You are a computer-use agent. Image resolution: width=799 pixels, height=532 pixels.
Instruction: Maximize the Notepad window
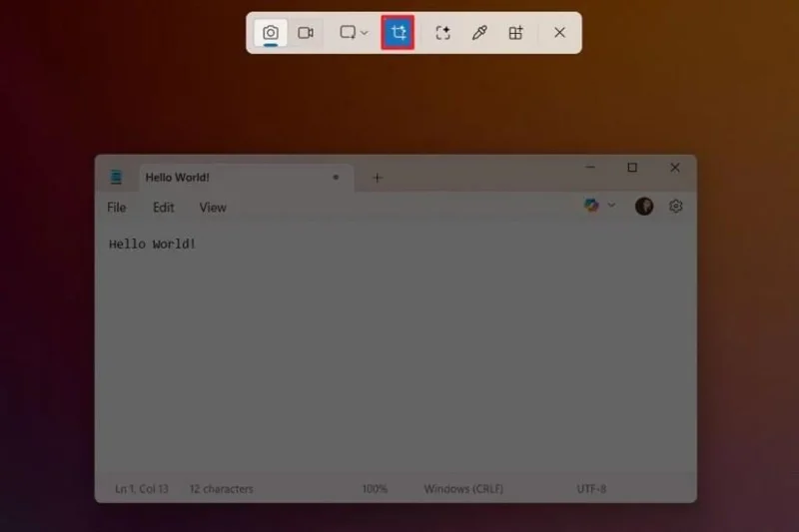pyautogui.click(x=632, y=167)
